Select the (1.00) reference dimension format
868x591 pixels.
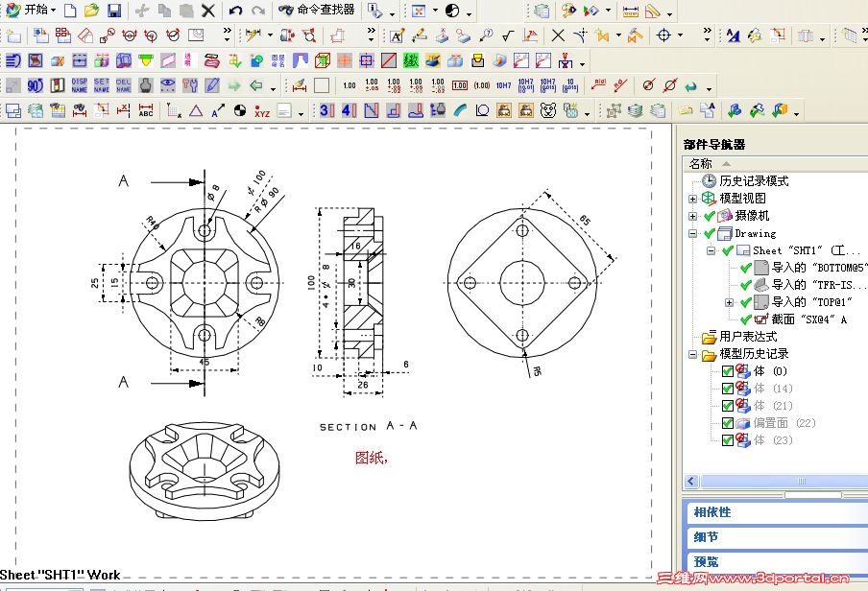[482, 85]
